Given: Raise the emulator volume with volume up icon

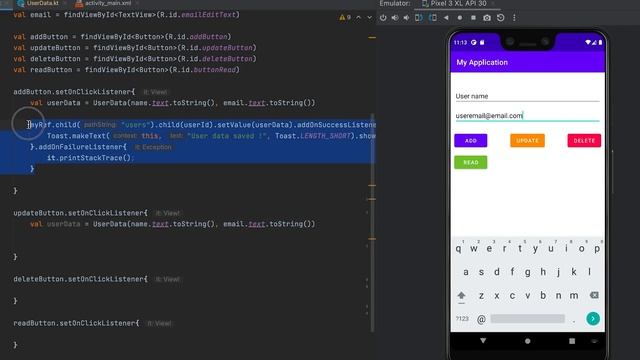Looking at the screenshot, I should coord(395,18).
